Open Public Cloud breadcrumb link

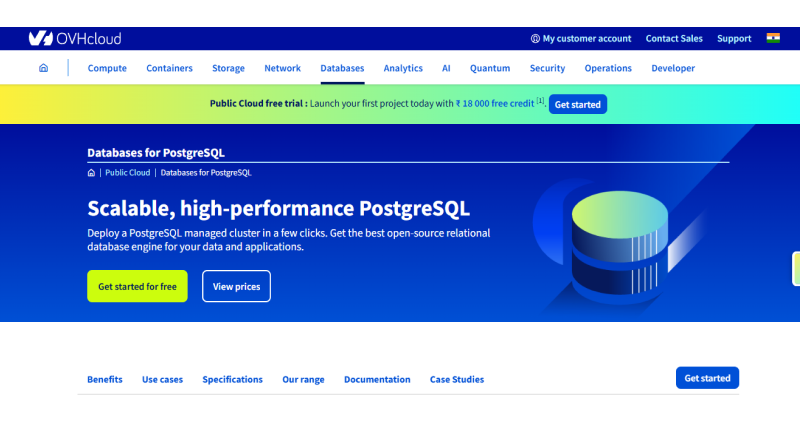coord(128,172)
